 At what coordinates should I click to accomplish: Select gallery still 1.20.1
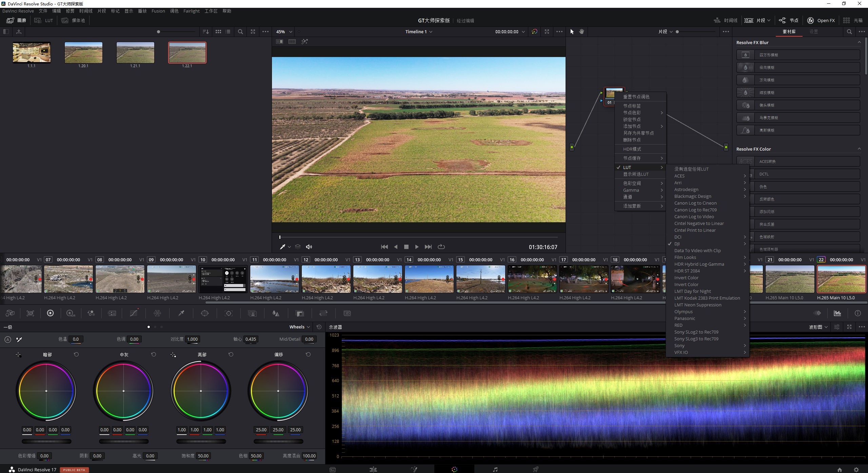[x=83, y=53]
